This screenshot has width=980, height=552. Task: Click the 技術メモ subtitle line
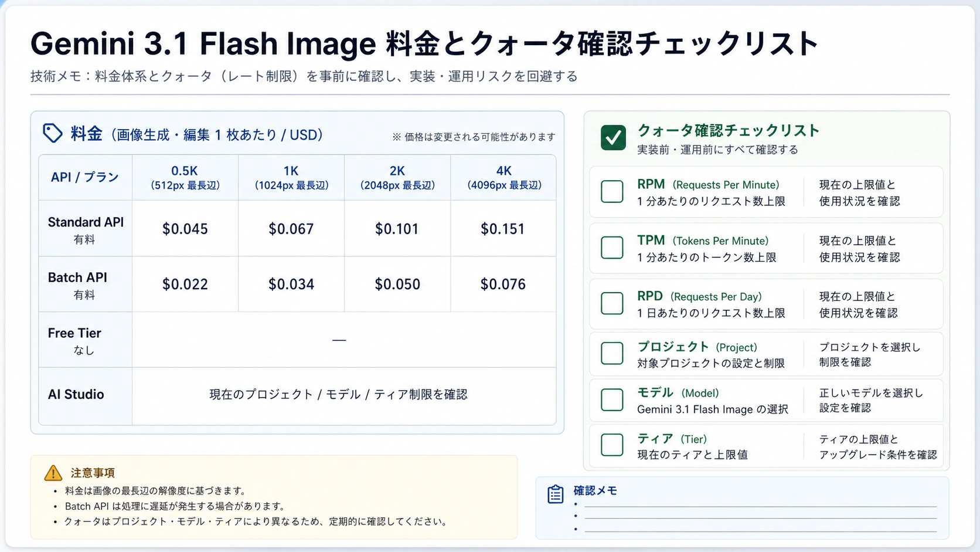point(304,76)
